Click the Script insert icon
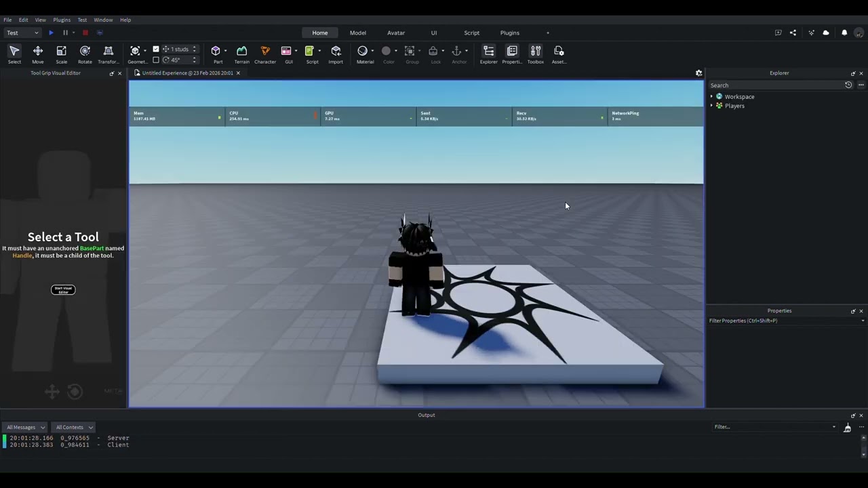The width and height of the screenshot is (868, 488). 309,51
